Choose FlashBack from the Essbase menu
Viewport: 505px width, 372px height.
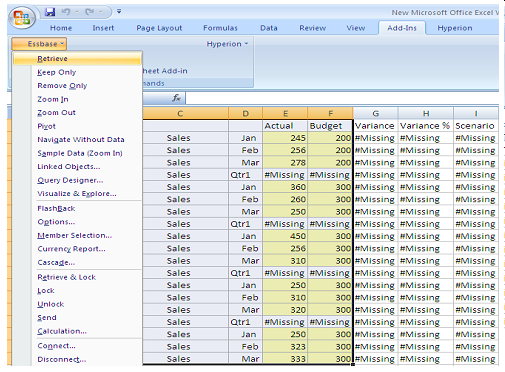click(77, 209)
